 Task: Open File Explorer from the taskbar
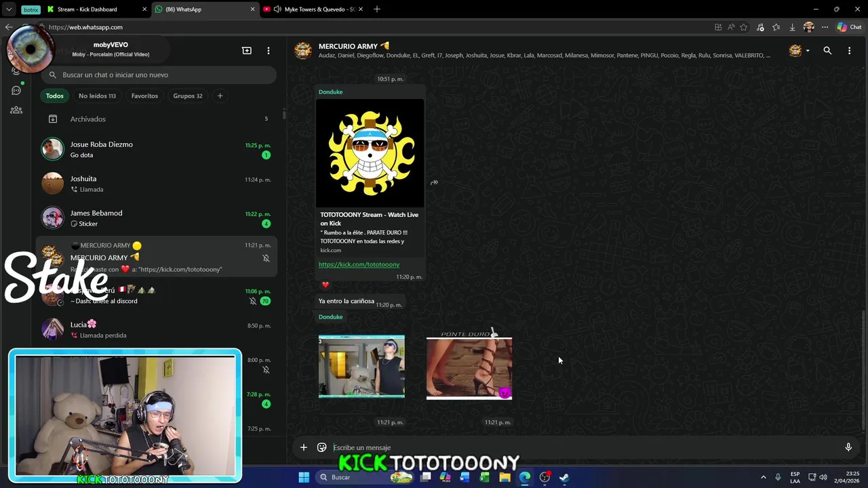[x=505, y=477]
